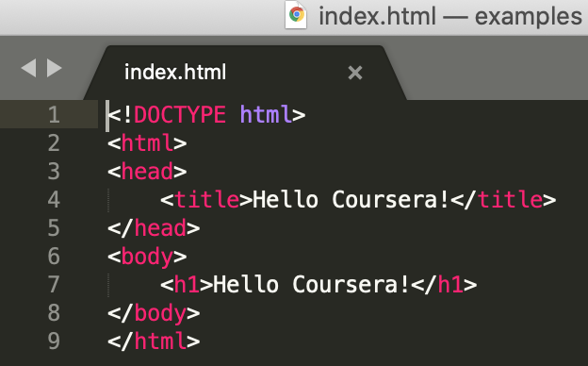Click the window title 'index.html — examples'

point(450,17)
